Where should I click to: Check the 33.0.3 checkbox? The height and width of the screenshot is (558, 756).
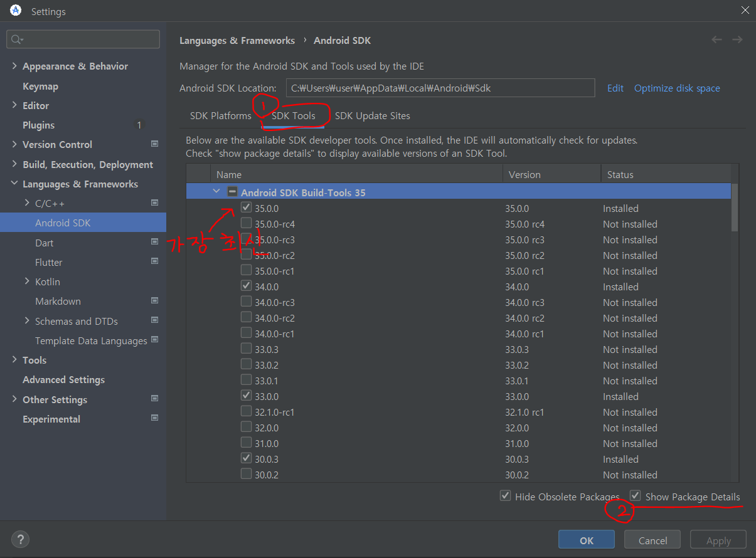[x=246, y=349]
